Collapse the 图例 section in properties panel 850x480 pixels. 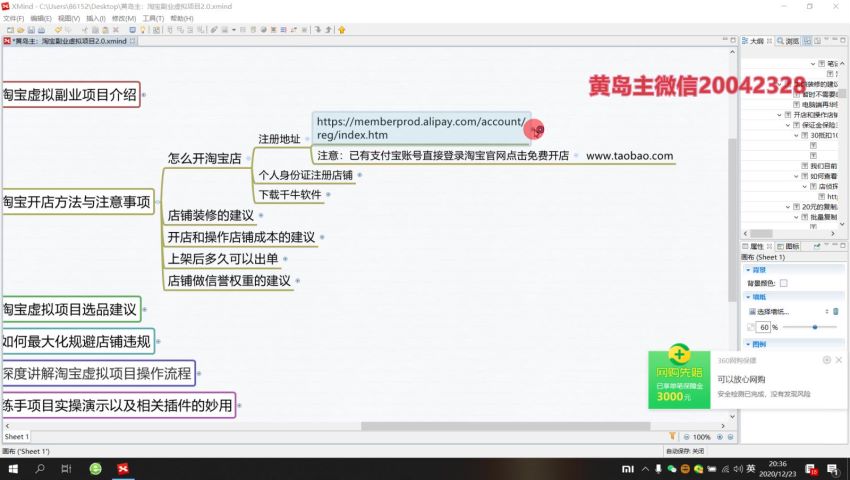tap(748, 344)
